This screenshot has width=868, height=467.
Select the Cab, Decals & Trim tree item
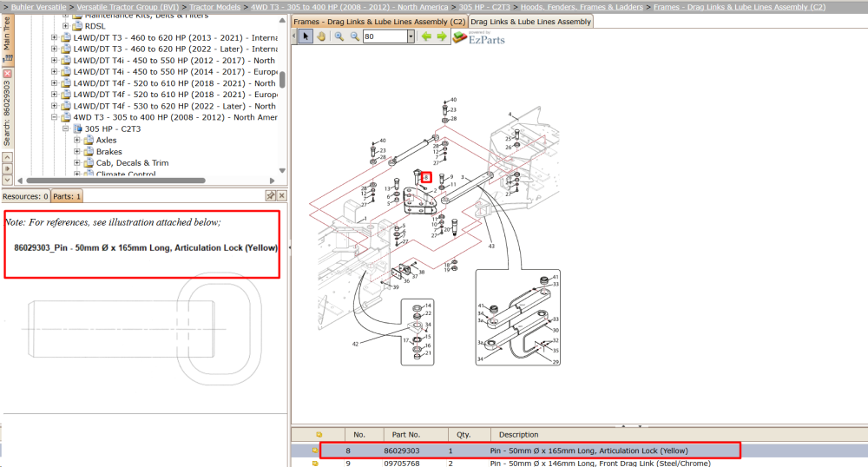(132, 162)
